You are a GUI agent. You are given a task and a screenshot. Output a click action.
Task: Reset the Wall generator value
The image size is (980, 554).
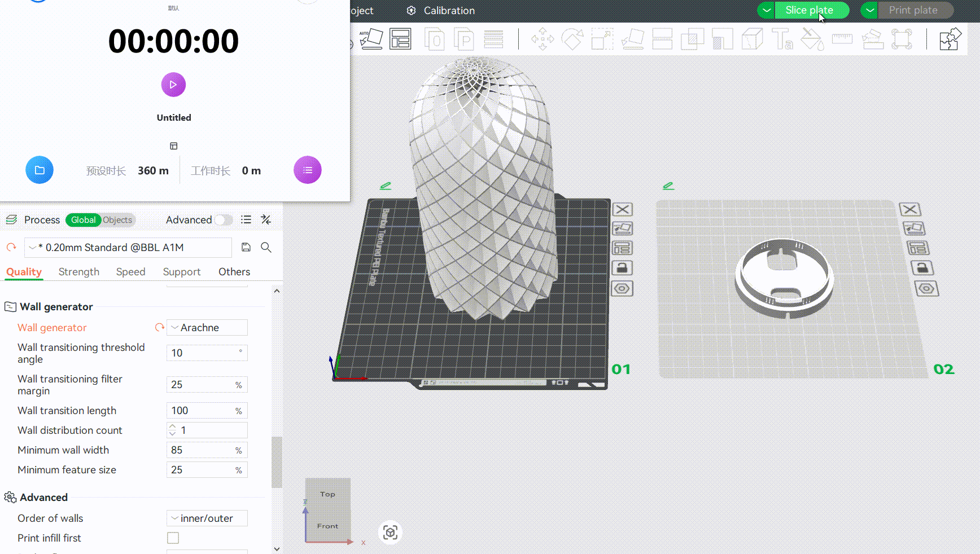point(160,327)
